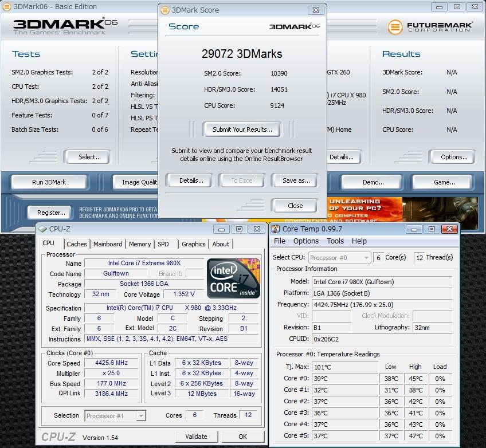Open the Select CPU dropdown in Core Temp
The image size is (486, 448).
point(339,258)
